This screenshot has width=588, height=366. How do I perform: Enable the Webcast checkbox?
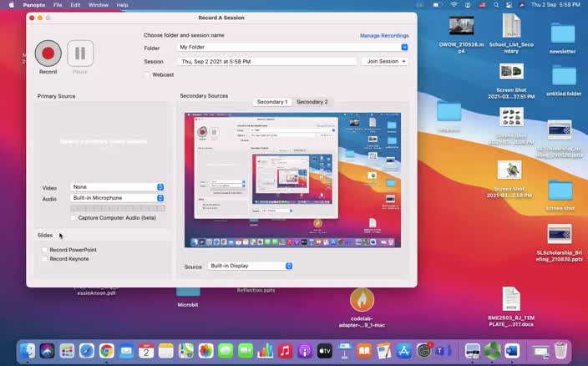coord(148,74)
